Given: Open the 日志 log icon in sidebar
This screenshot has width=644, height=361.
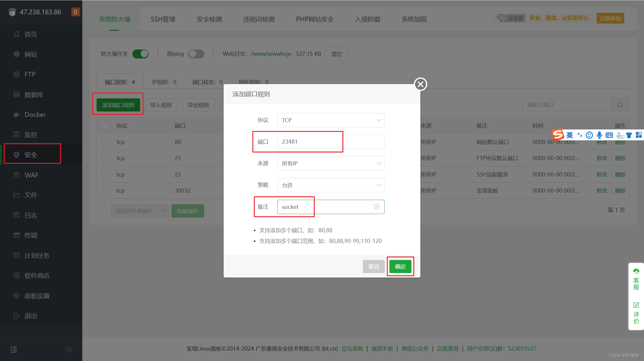Looking at the screenshot, I should click(17, 215).
